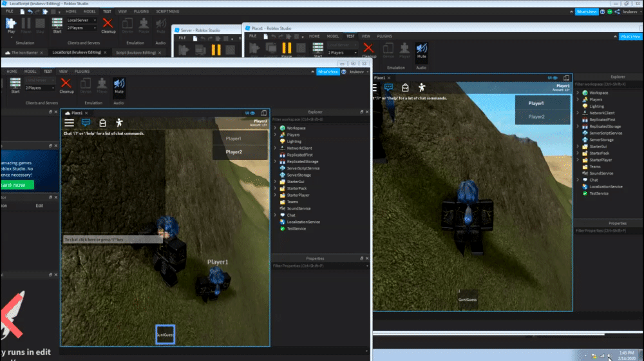
Task: Click Cleanup in the Player1 window ribbon
Action: point(369,50)
